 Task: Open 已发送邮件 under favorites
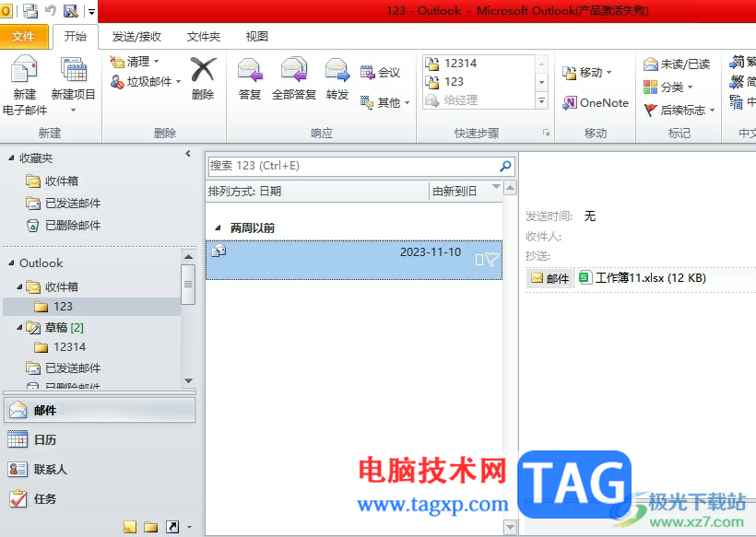pos(64,203)
